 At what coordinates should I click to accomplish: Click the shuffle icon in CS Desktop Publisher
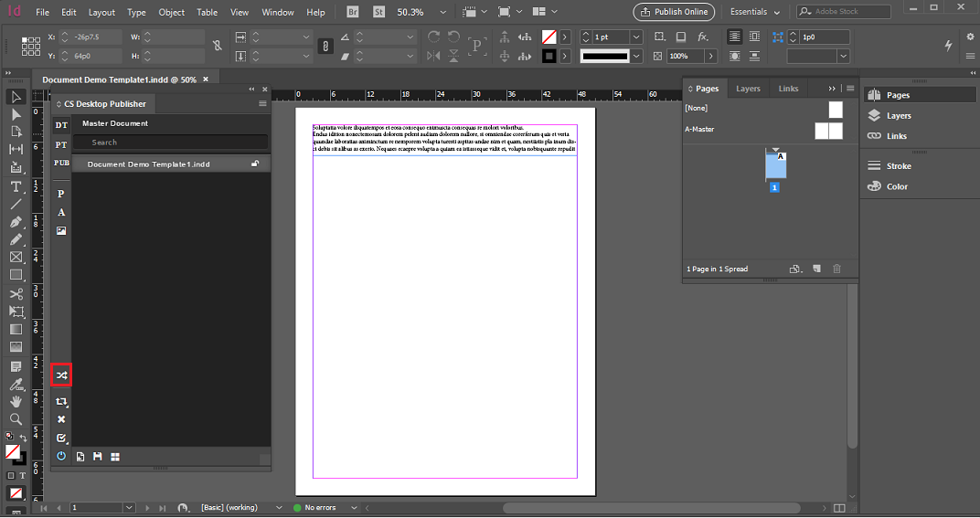coord(61,375)
